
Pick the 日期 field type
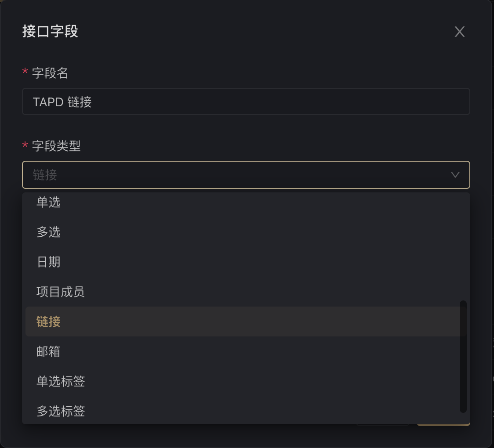(48, 262)
